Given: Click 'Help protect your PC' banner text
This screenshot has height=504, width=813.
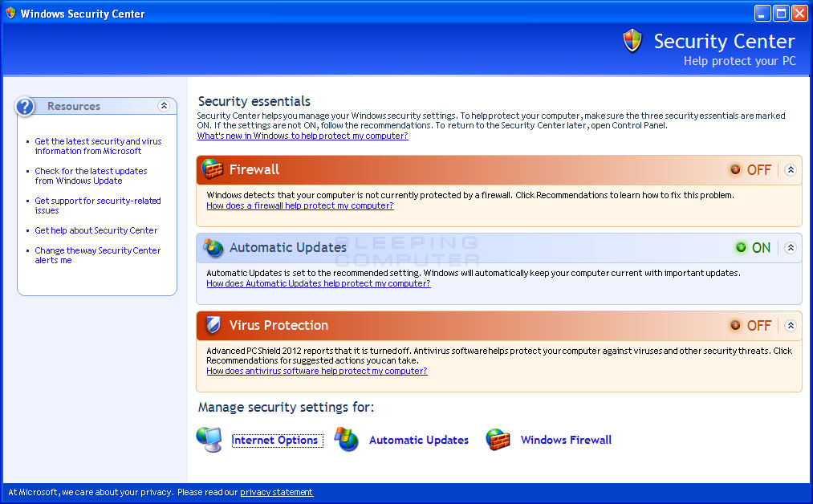Looking at the screenshot, I should click(739, 61).
